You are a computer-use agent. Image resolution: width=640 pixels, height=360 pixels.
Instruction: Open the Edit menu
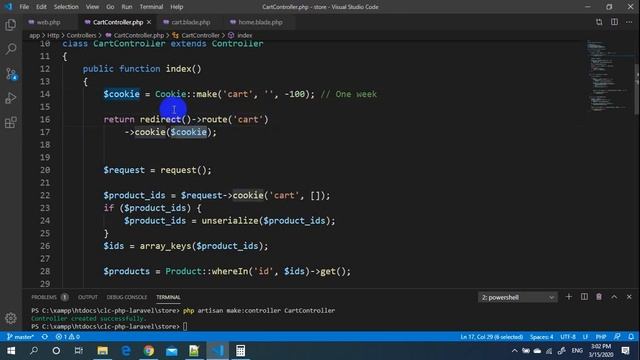(41, 7)
